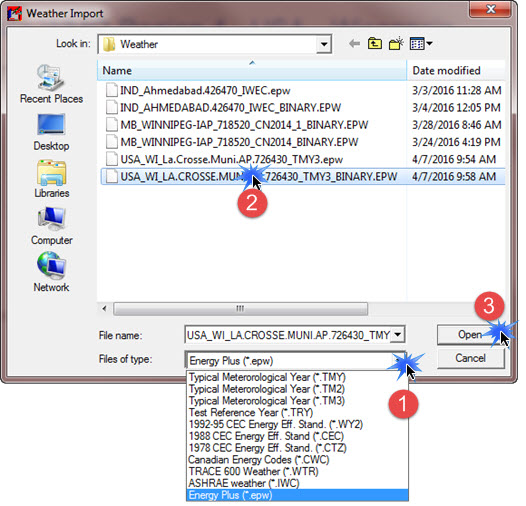This screenshot has height=506, width=526.
Task: Click file icon of IND_Ahmedabad.426470_IWEC.epw
Action: (112, 90)
